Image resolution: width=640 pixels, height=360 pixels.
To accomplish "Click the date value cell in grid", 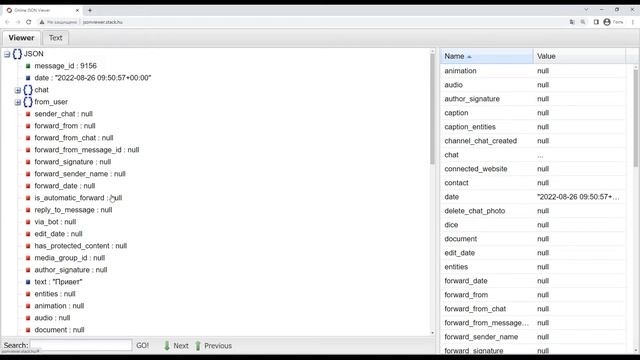I will [579, 197].
